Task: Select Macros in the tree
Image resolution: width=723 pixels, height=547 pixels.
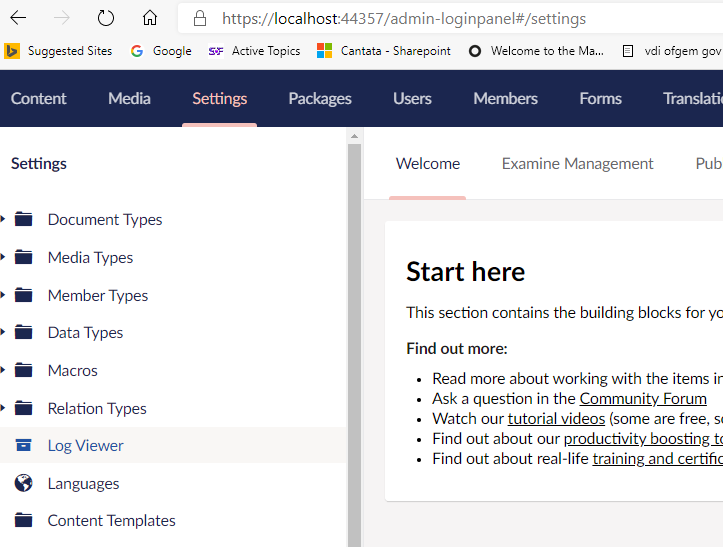Action: point(73,370)
